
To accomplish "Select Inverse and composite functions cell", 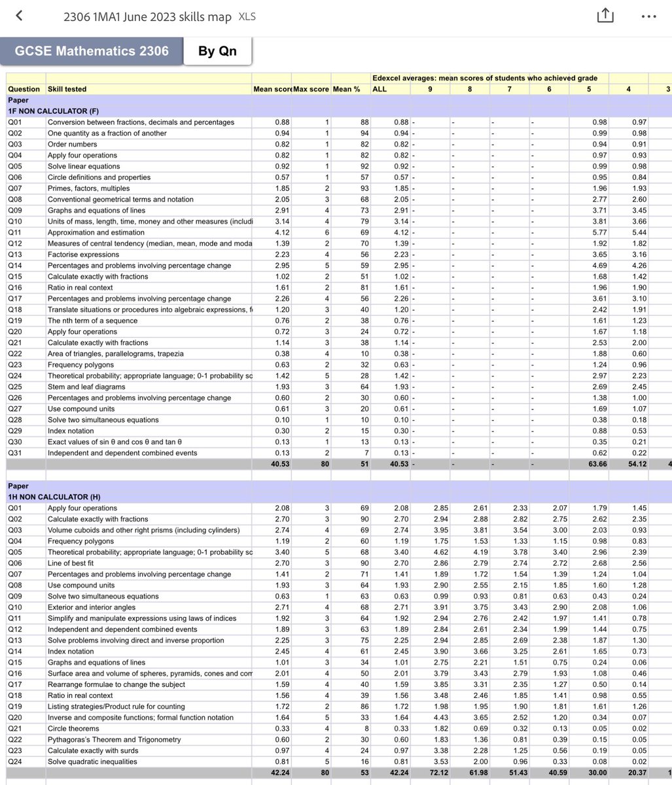I will click(x=149, y=718).
